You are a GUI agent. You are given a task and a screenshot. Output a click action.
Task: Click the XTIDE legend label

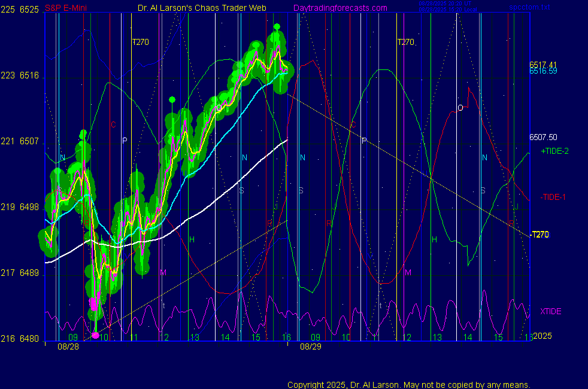click(x=550, y=312)
